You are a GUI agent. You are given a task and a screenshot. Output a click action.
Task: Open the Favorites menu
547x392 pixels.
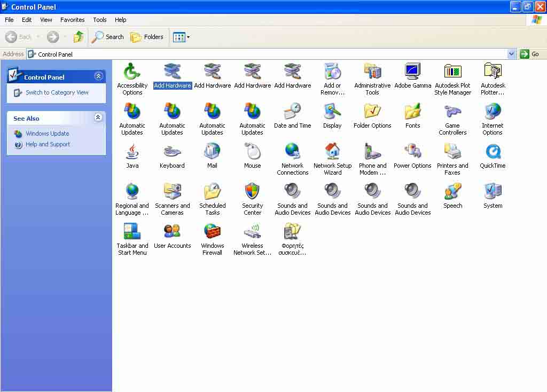point(72,20)
